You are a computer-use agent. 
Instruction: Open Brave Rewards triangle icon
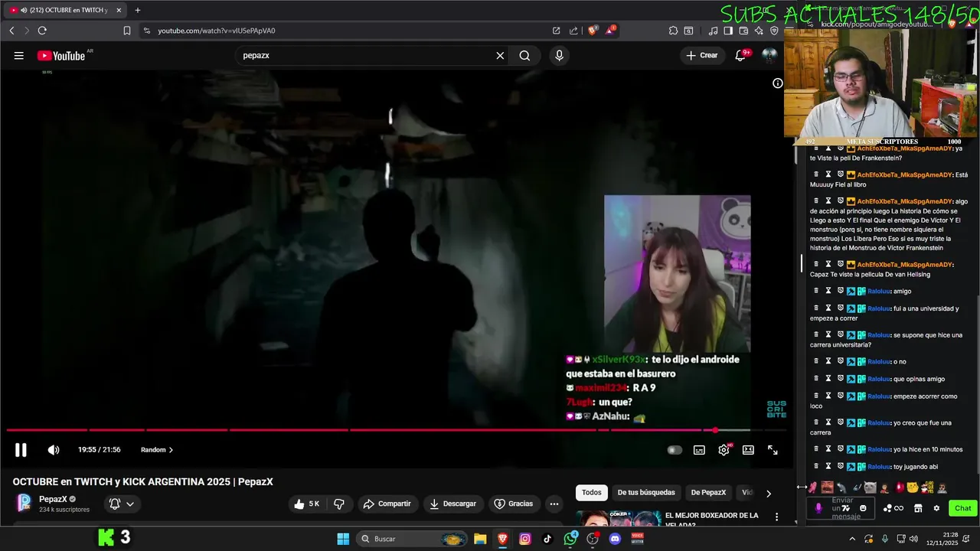point(610,31)
